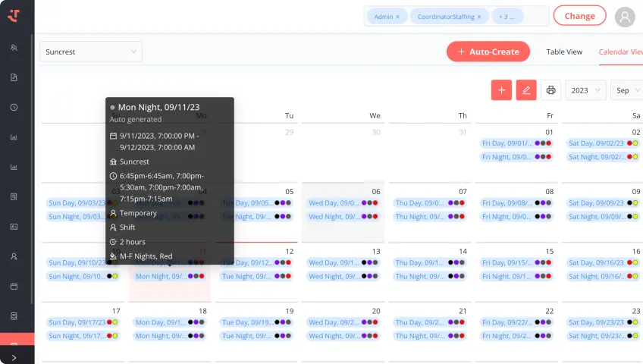Open the certificate sidebar icon
This screenshot has width=643, height=364.
point(14,196)
